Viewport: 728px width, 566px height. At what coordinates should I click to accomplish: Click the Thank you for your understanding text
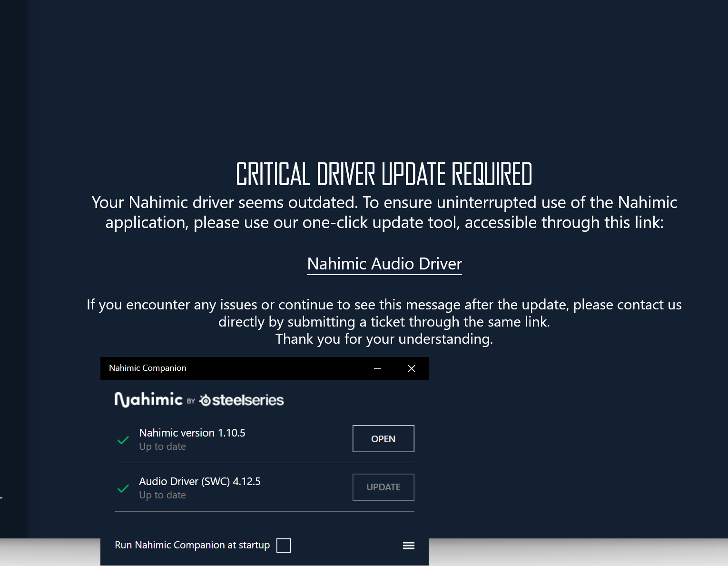tap(384, 339)
